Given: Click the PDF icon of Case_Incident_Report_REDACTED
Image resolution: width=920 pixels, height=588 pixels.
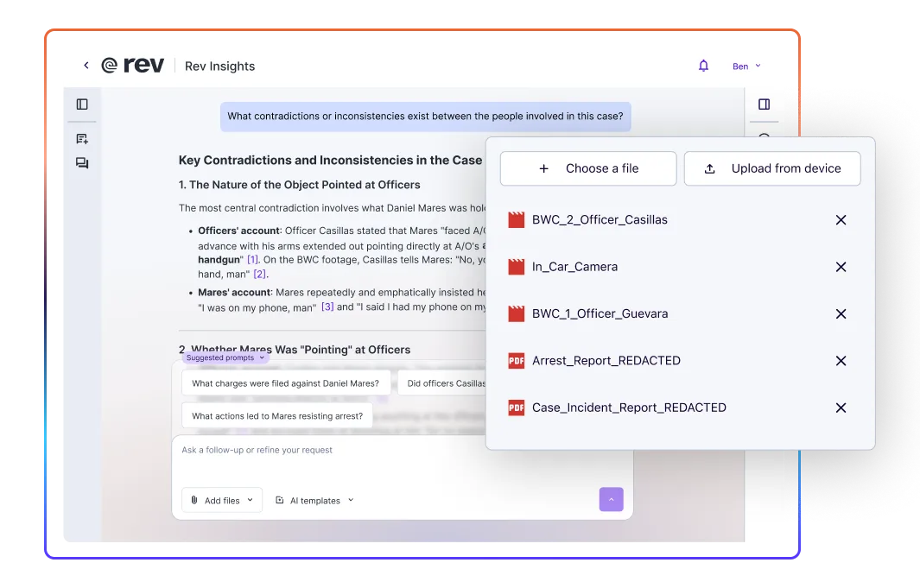Looking at the screenshot, I should click(x=517, y=408).
